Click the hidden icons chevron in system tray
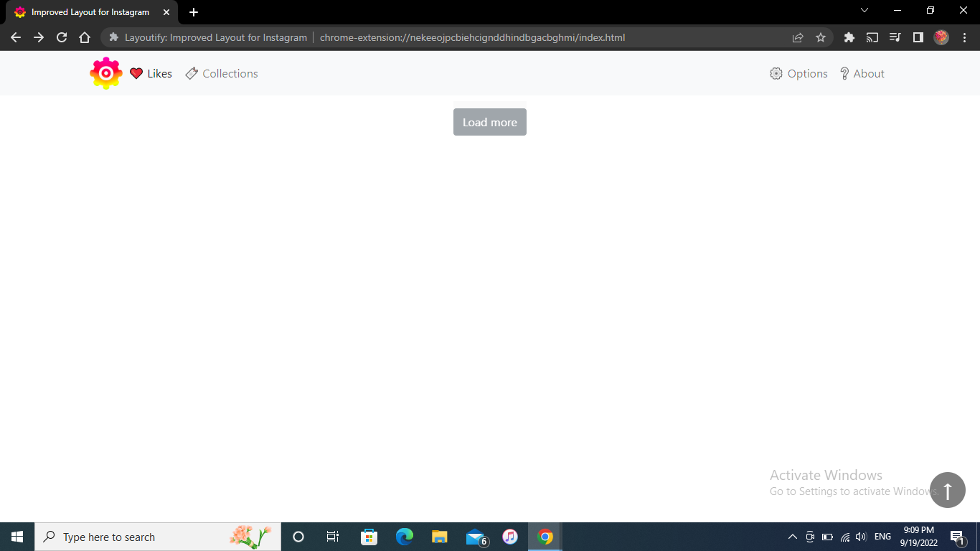The width and height of the screenshot is (980, 551). click(x=793, y=536)
